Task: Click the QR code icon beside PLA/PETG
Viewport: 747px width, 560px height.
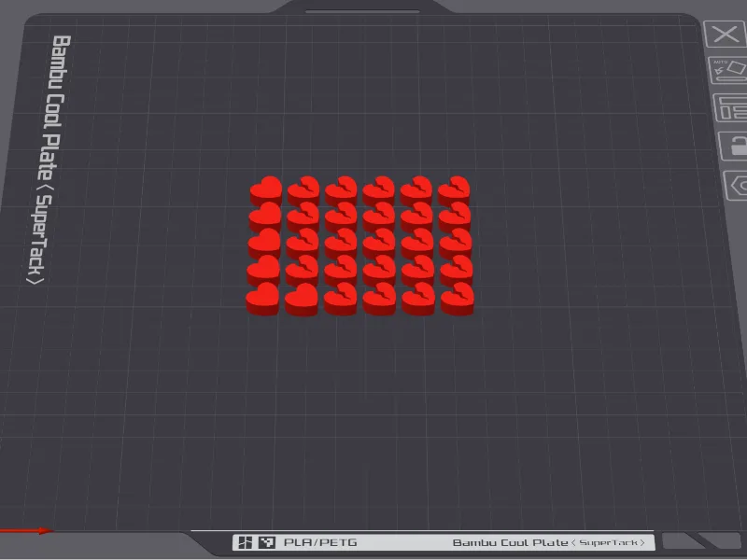Action: 267,542
